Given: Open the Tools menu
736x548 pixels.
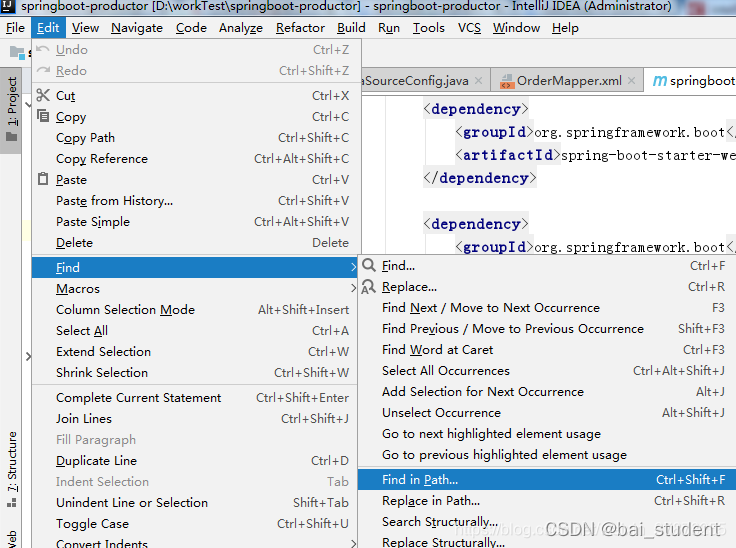Looking at the screenshot, I should pyautogui.click(x=429, y=28).
